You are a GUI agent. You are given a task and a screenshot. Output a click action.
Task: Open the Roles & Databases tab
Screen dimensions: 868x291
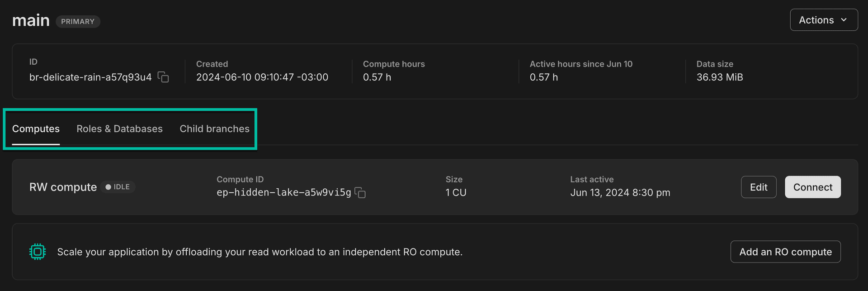pos(119,129)
